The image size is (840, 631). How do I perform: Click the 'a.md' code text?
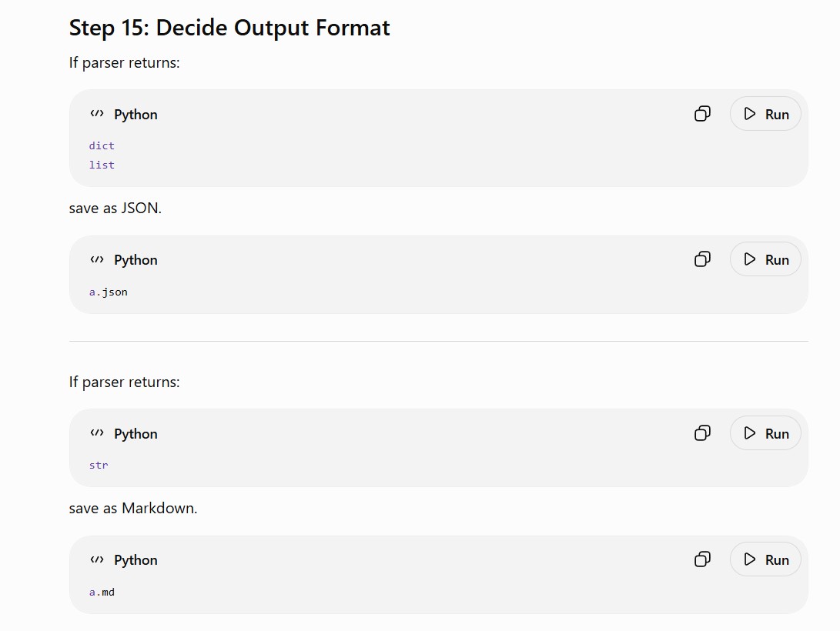pyautogui.click(x=102, y=592)
